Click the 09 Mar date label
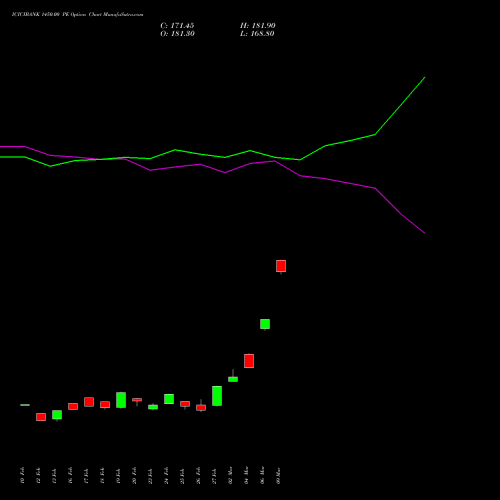Image resolution: width=500 pixels, height=500 pixels. [278, 475]
